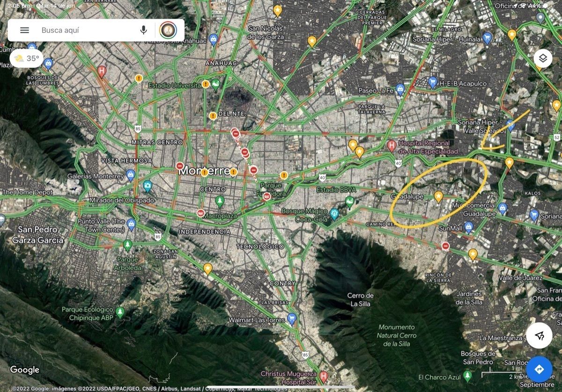
Task: Open the hamburger menu in search bar
Action: click(x=24, y=30)
